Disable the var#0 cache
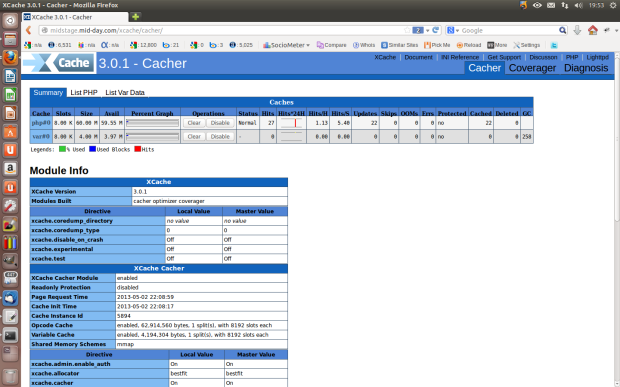Viewport: 620px width, 387px height. coord(220,136)
